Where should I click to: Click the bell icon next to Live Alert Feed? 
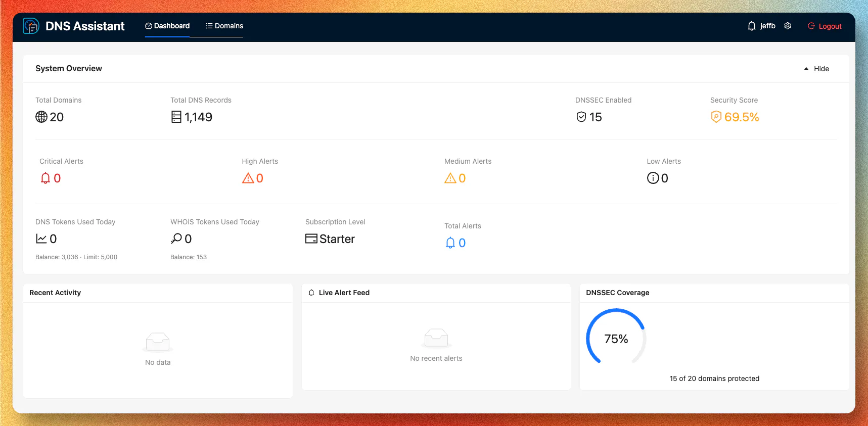(311, 293)
